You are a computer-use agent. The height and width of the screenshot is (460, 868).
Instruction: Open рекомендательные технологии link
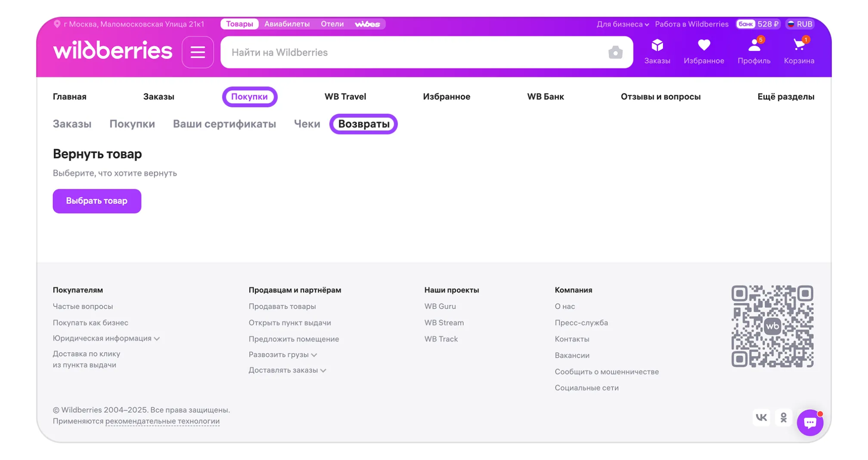click(x=162, y=421)
